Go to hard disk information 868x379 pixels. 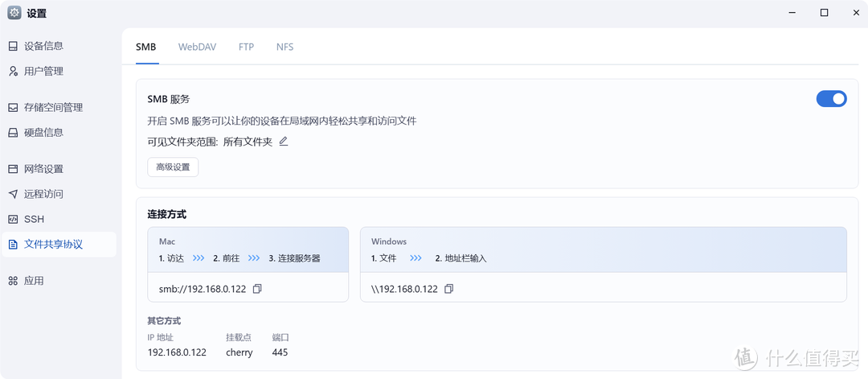tap(43, 133)
